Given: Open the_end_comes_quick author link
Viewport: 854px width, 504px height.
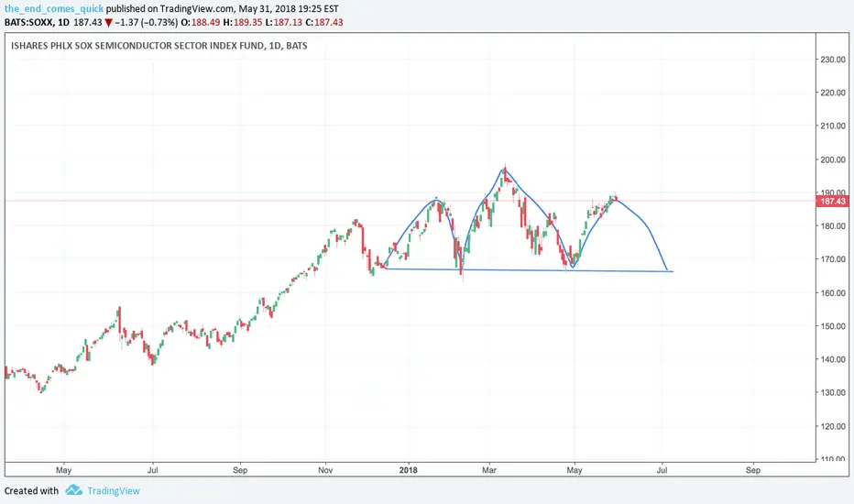Looking at the screenshot, I should point(53,9).
